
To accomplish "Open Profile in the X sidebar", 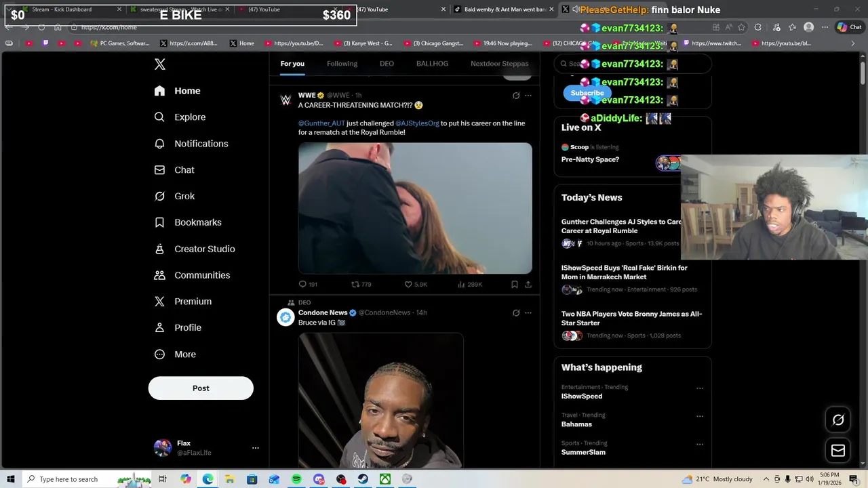I will [x=178, y=328].
